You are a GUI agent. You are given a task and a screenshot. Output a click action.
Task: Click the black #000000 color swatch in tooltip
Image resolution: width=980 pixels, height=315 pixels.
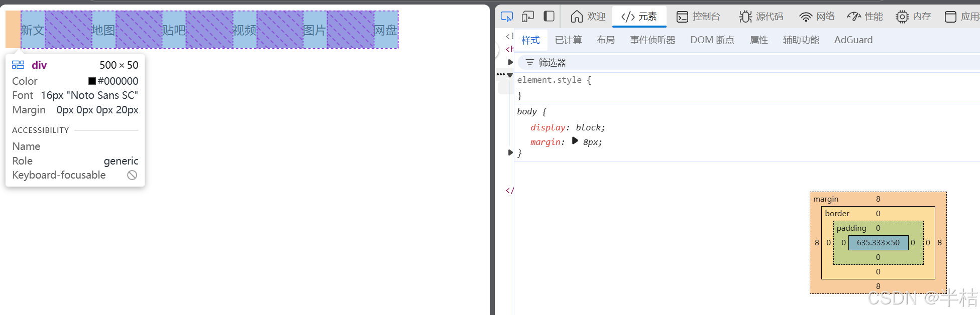click(x=92, y=81)
